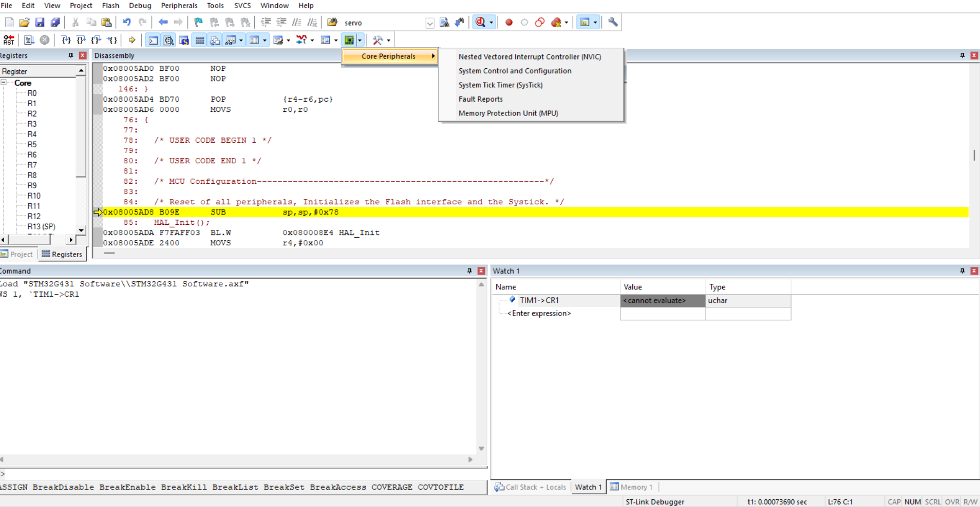Open the dropdown next to the servo field
The width and height of the screenshot is (980, 507).
(x=430, y=23)
